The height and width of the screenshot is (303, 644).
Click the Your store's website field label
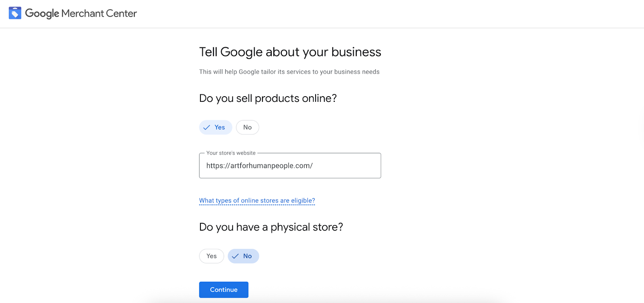(x=230, y=153)
